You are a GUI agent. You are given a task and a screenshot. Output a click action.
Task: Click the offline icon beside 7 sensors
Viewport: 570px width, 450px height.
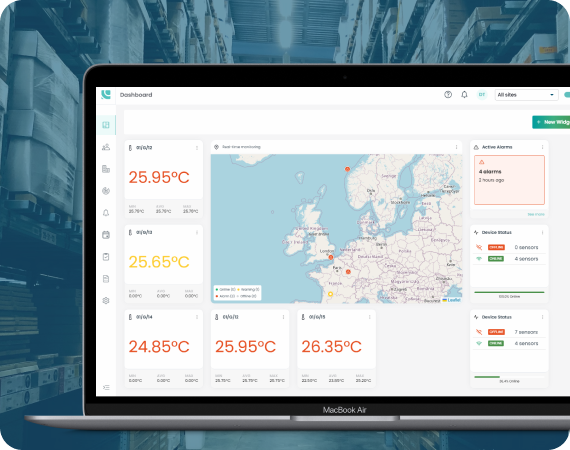tap(479, 332)
